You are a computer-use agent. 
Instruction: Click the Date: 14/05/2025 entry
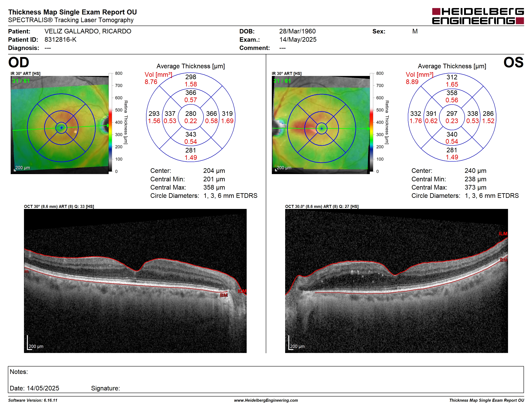click(34, 388)
